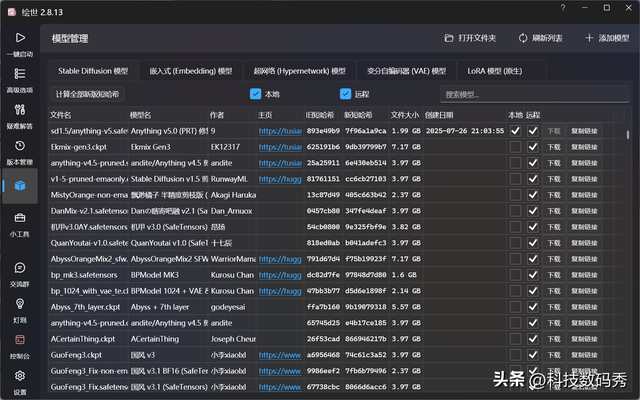Toggle 远程 checkbox for Ekmix-gen3.ckpt row
Viewport: 640px width, 400px height.
pyautogui.click(x=533, y=147)
